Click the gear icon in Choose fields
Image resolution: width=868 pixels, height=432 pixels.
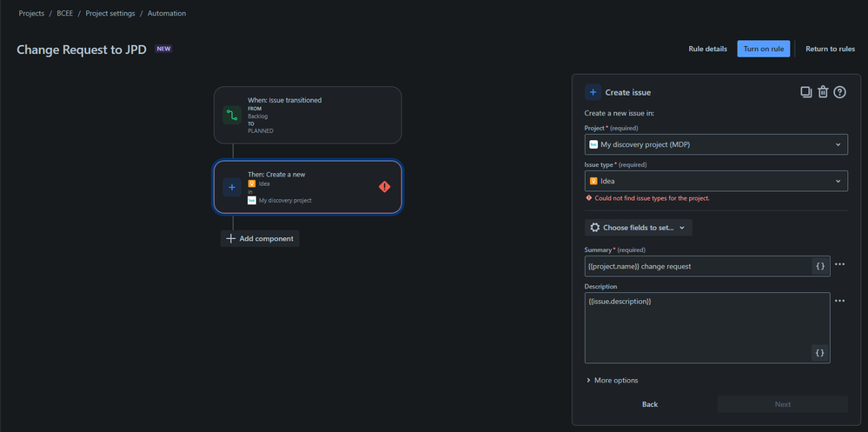(x=595, y=228)
